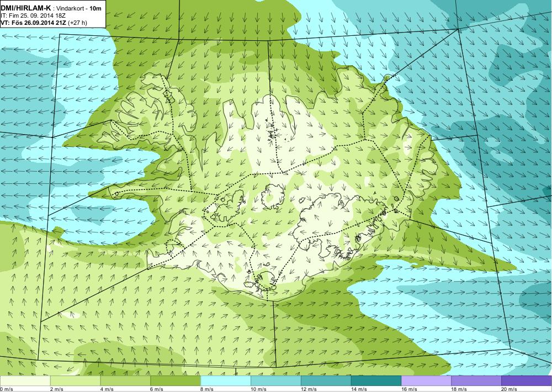Image resolution: width=552 pixels, height=392 pixels.
Task: Select the cyan 10–12 m/s legend swatch
Action: [x=275, y=381]
